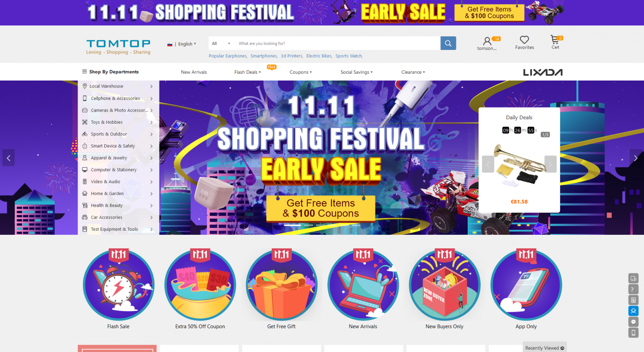Open the Messenger chat sidebar icon
This screenshot has height=352, width=644.
pyautogui.click(x=633, y=322)
